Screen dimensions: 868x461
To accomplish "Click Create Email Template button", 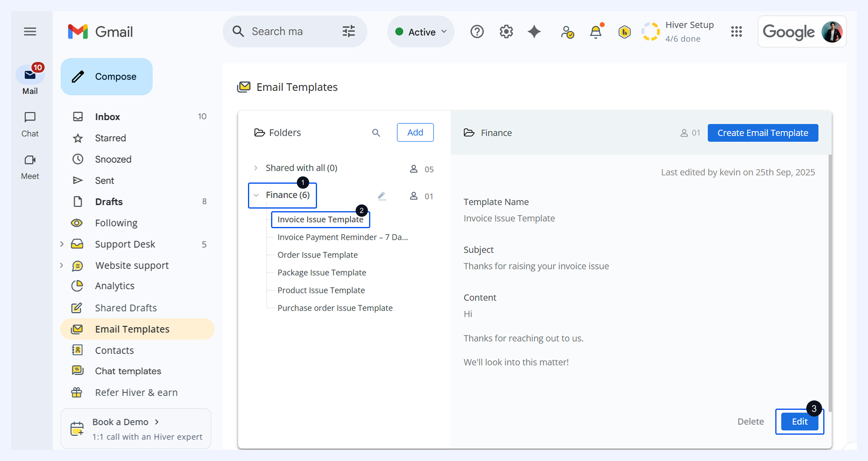I will click(762, 133).
